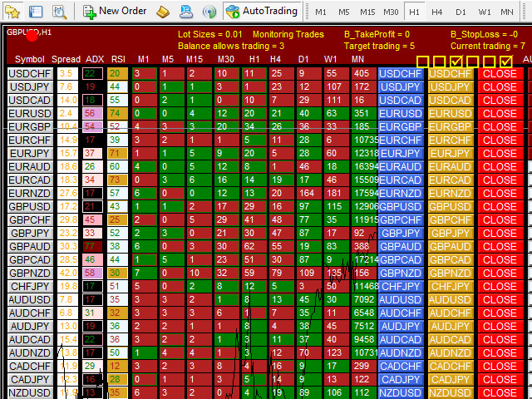
Task: Open MetaEditor yellow book icon
Action: [x=163, y=12]
